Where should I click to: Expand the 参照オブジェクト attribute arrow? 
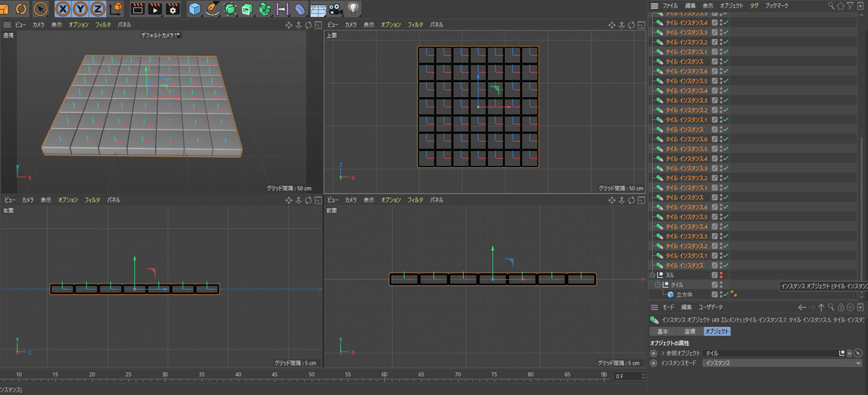[662, 354]
